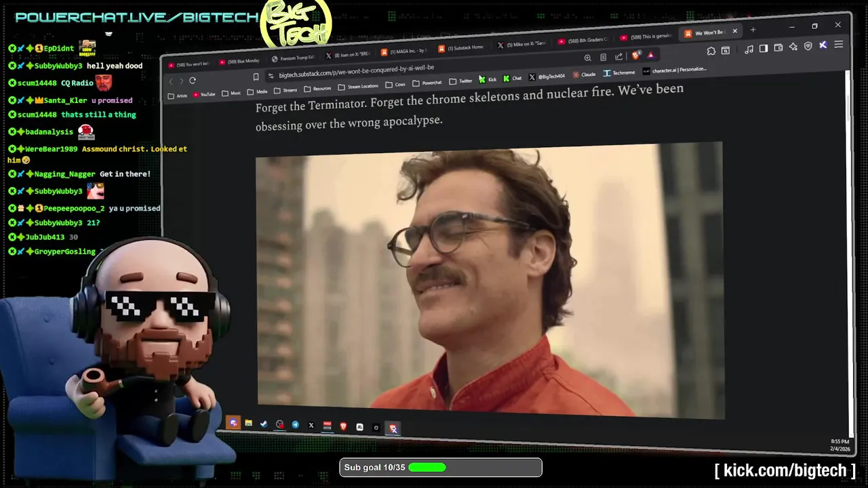Open Brave Shields lion icon

click(x=636, y=55)
